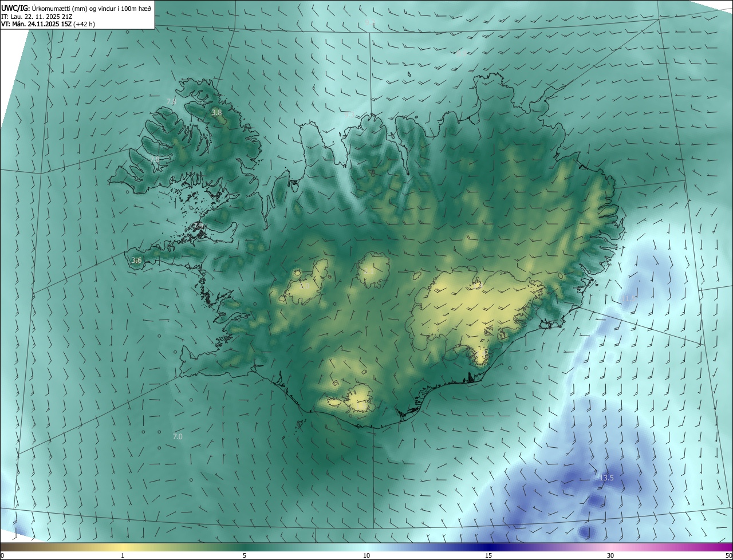Image resolution: width=733 pixels, height=560 pixels.
Task: Click the '0' tick on the color scale
Action: 2,556
